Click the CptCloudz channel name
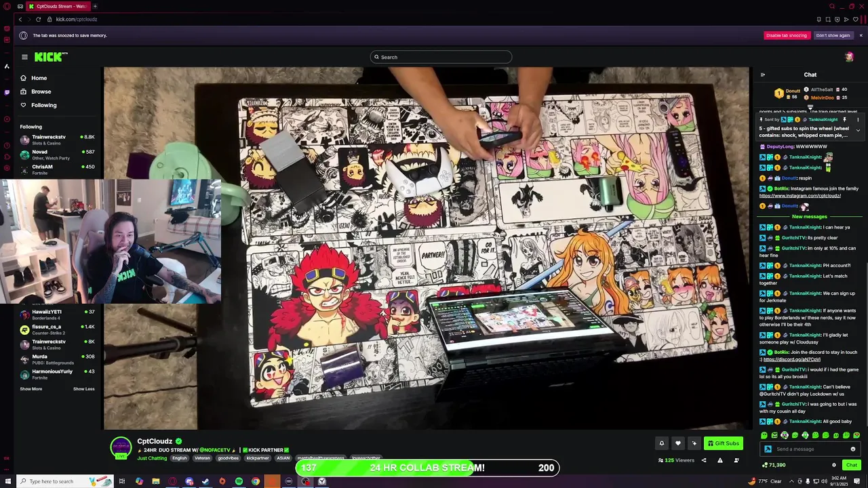The height and width of the screenshot is (488, 868). 155,441
